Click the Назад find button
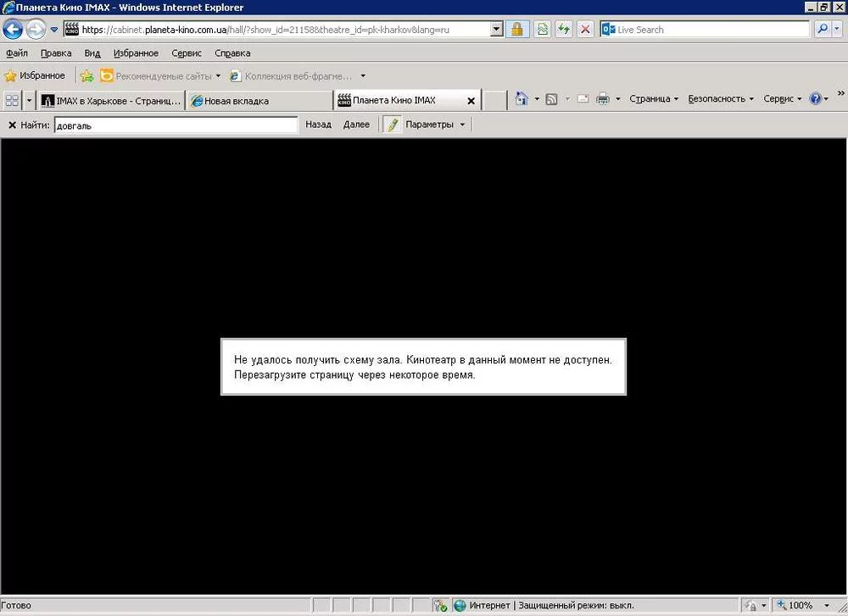The height and width of the screenshot is (616, 848). [x=318, y=125]
